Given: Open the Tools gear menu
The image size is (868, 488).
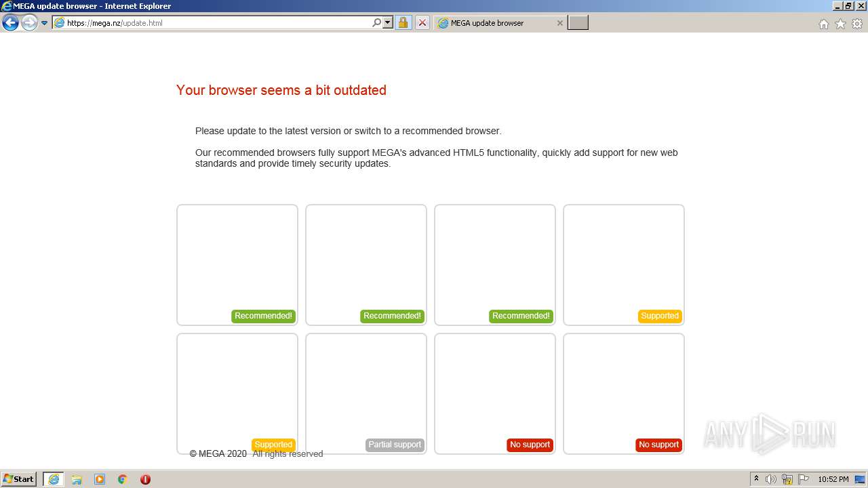Looking at the screenshot, I should 857,24.
